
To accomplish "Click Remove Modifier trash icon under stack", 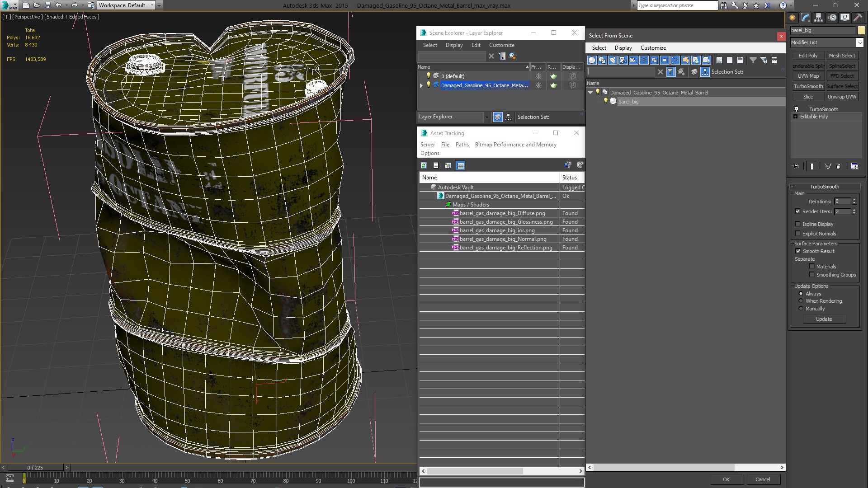I will [x=838, y=166].
